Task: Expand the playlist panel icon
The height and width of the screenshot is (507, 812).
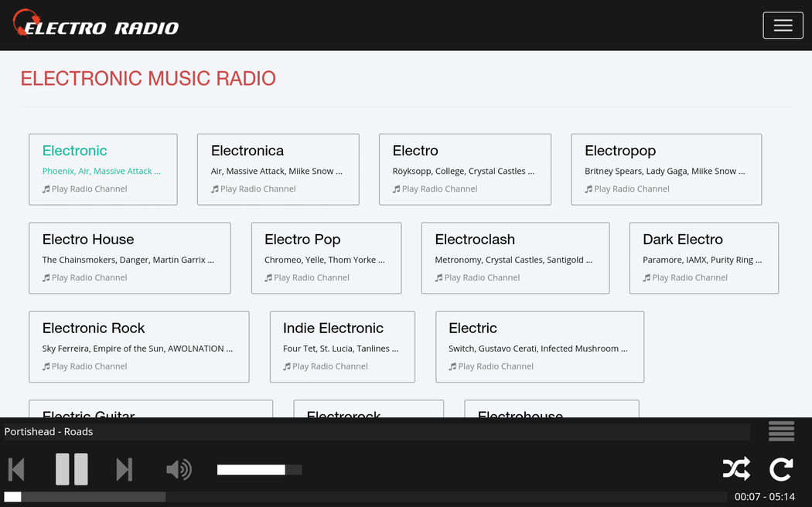Action: 781,431
